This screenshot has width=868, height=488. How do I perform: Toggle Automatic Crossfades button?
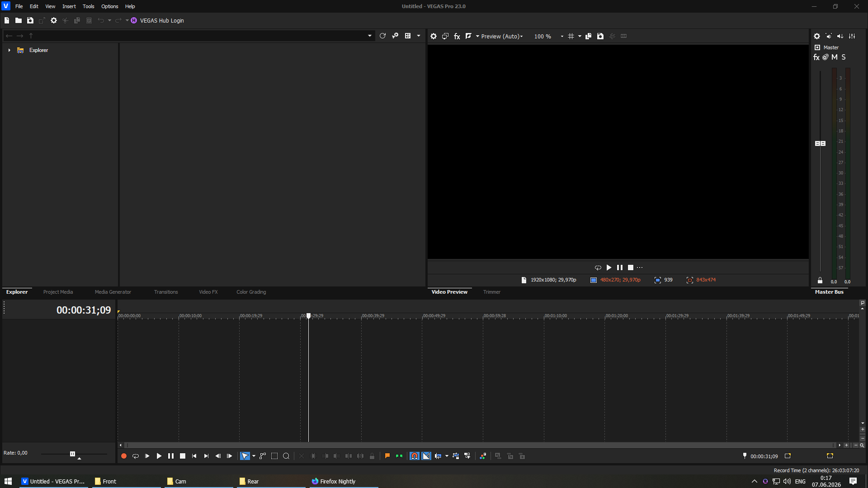click(x=426, y=456)
